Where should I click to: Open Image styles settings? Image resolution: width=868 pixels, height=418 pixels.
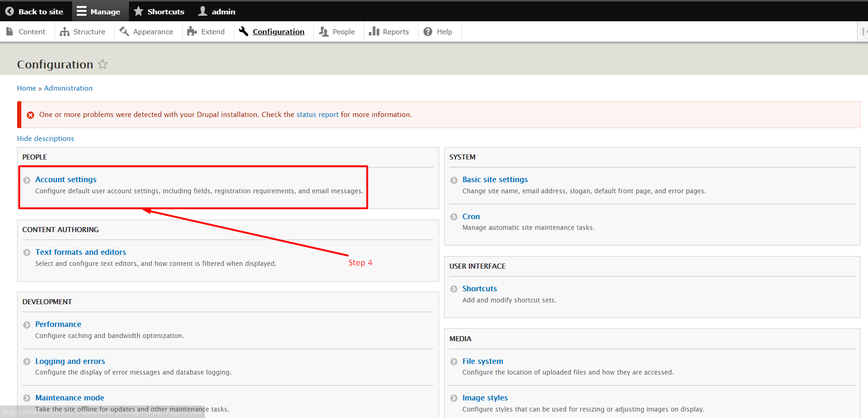coord(485,398)
